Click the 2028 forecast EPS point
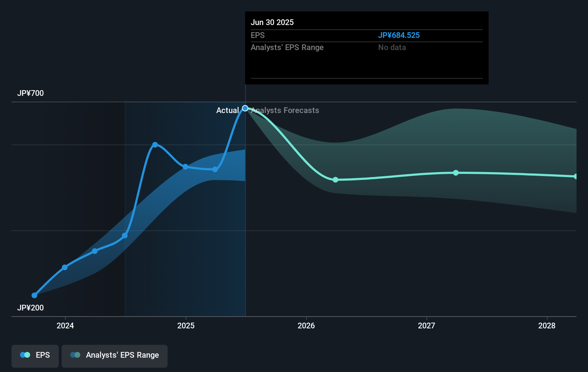This screenshot has width=588, height=372. point(575,176)
